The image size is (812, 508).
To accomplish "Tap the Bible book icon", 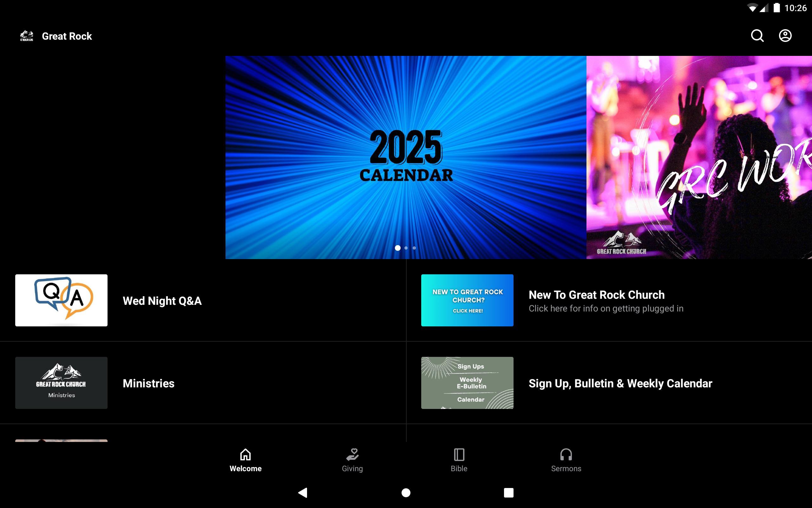I will tap(459, 455).
